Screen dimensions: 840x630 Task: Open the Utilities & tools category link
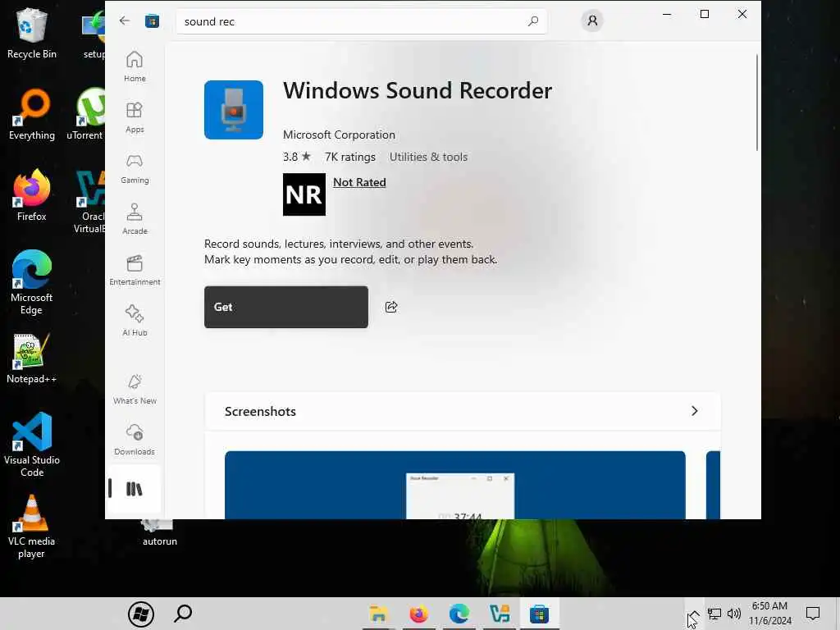point(428,157)
